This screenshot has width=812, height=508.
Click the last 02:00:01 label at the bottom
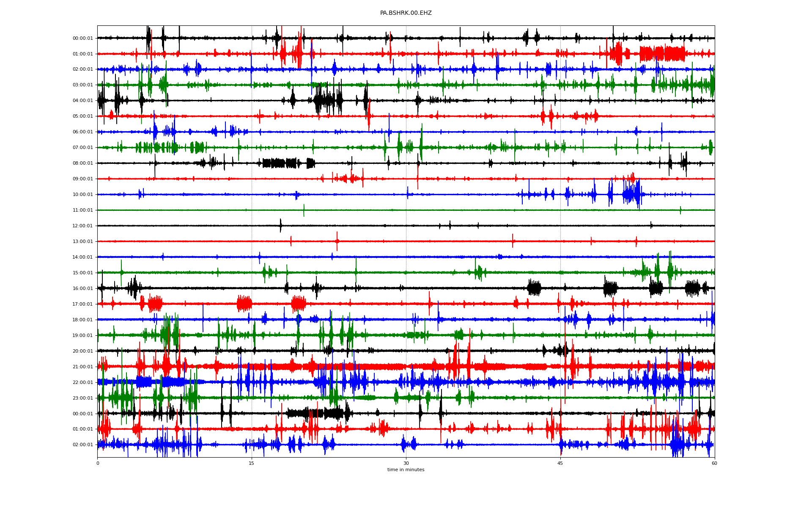coord(82,445)
